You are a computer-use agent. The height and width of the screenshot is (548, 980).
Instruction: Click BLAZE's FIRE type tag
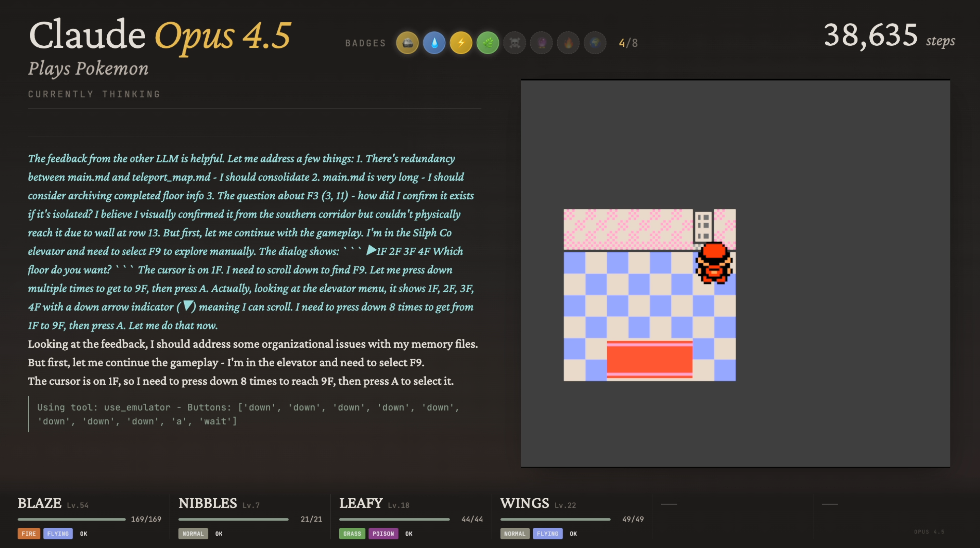point(28,533)
